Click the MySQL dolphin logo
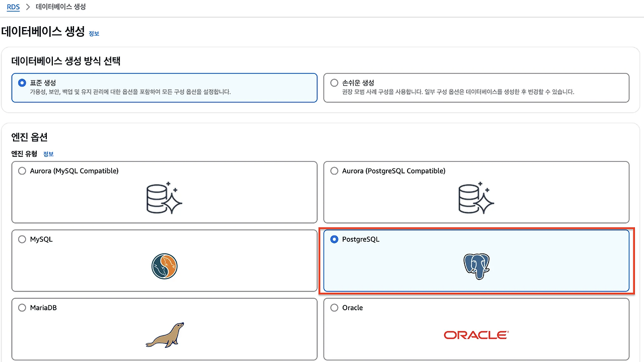The image size is (644, 362). 165,266
